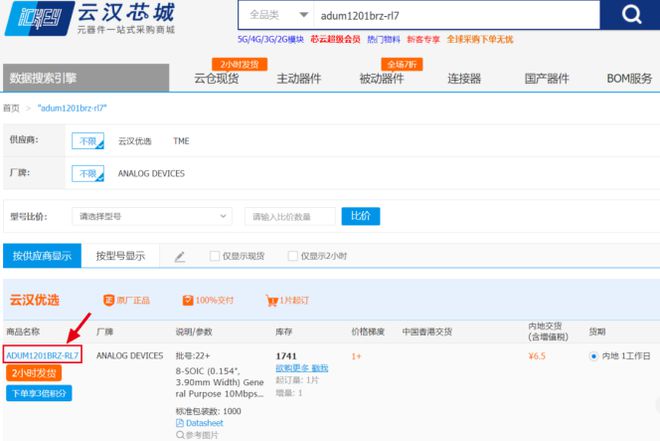Open the 云仓现货 menu
The width and height of the screenshot is (660, 441).
[216, 78]
